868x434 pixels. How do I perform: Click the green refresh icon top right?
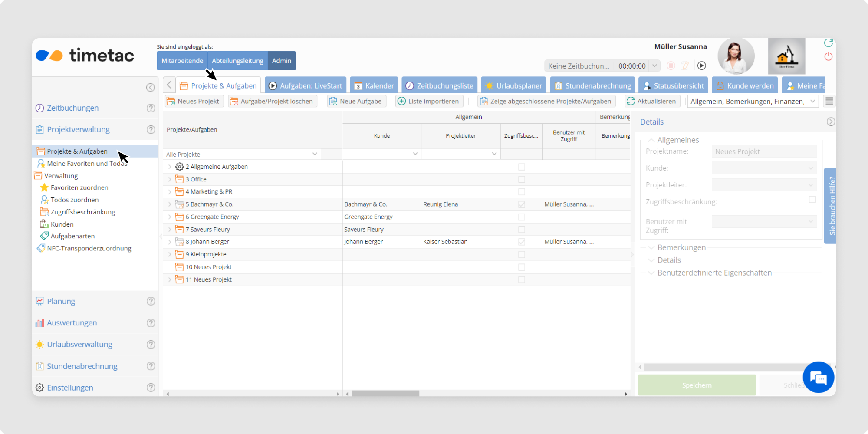829,43
